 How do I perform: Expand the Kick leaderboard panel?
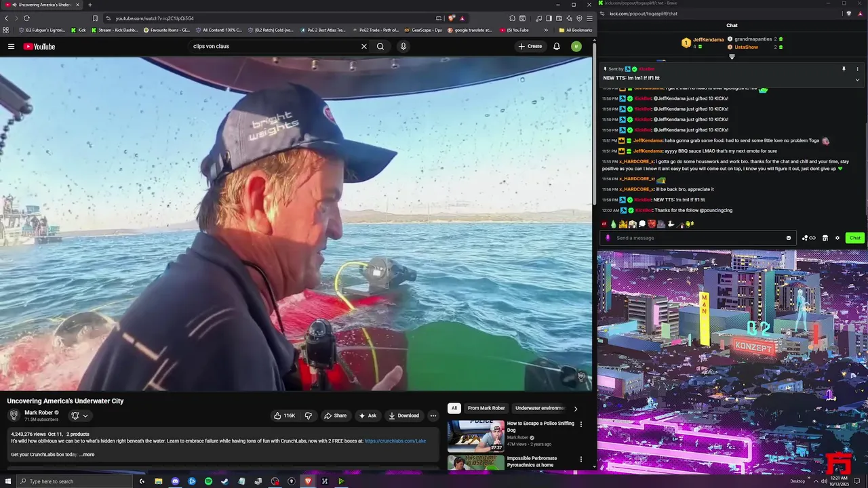click(732, 57)
